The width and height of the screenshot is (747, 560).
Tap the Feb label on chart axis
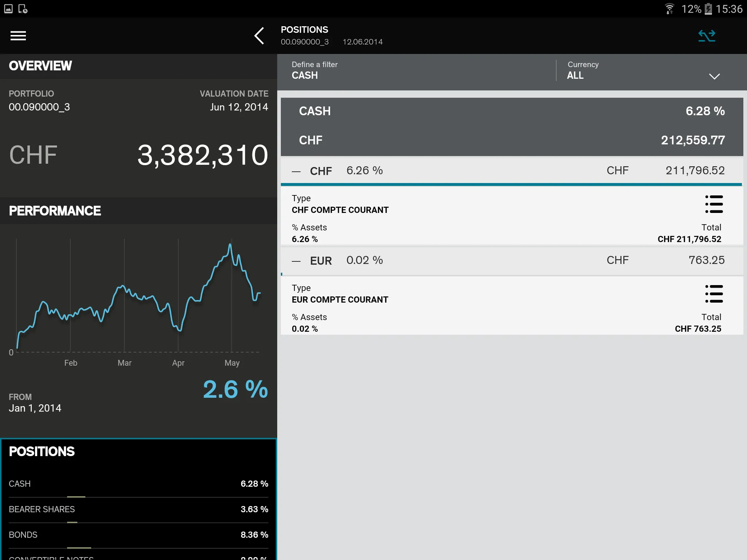click(71, 363)
